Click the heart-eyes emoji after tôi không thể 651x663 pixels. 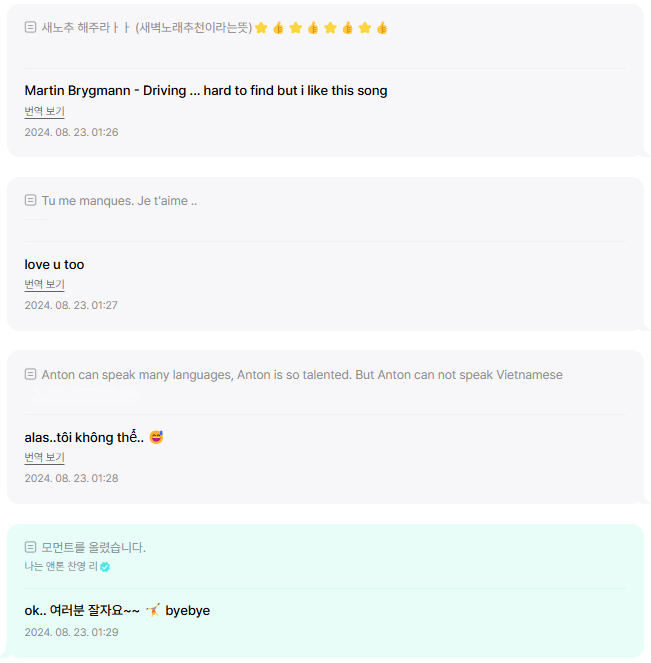(156, 437)
